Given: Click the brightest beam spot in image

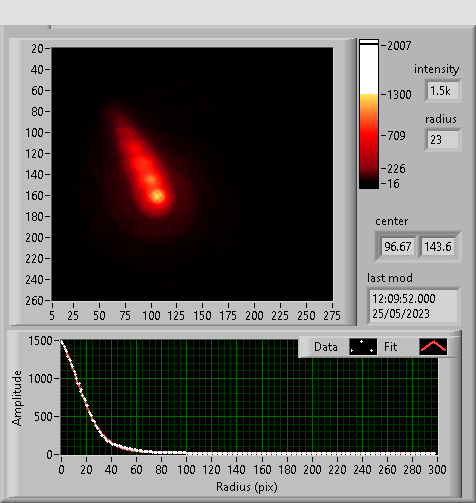Looking at the screenshot, I should coord(157,196).
